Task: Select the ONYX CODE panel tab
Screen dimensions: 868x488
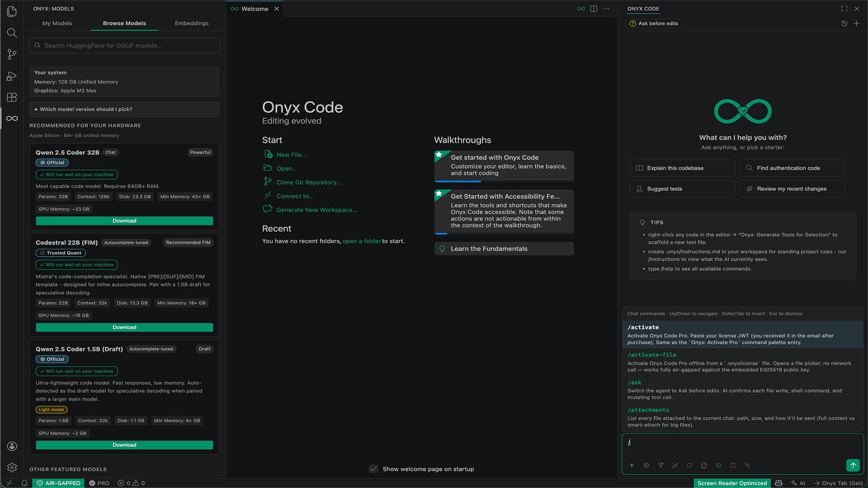Action: point(643,9)
